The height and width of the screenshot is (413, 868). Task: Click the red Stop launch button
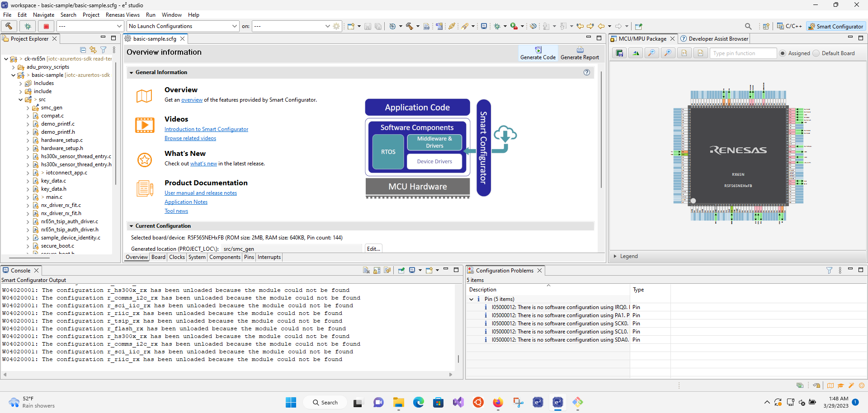(46, 26)
